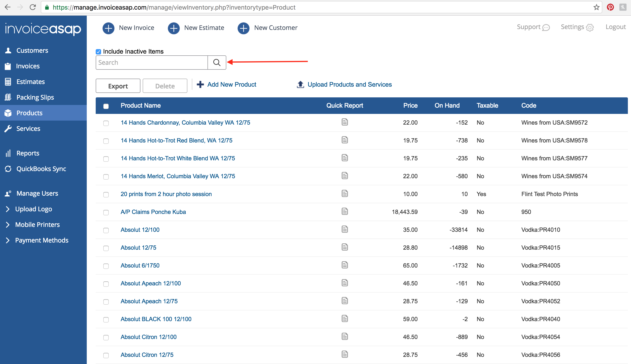
Task: Reload the browser page
Action: tap(33, 7)
